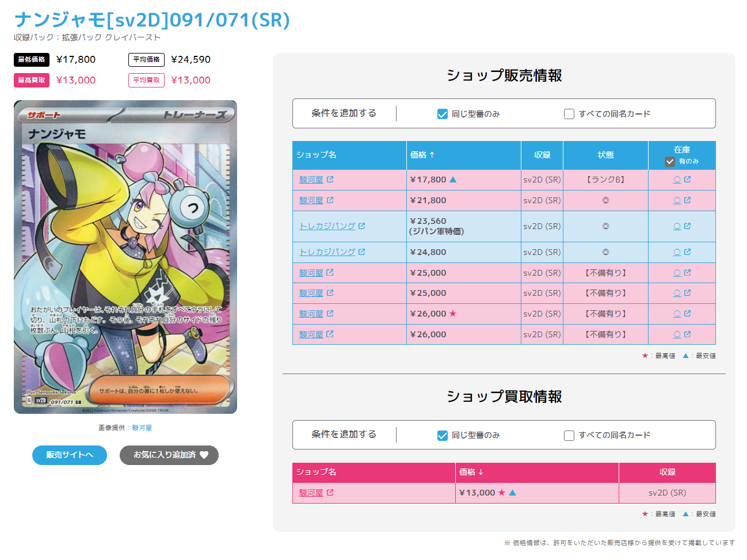Click average price value ¥24,590
The image size is (747, 560).
coord(191,59)
